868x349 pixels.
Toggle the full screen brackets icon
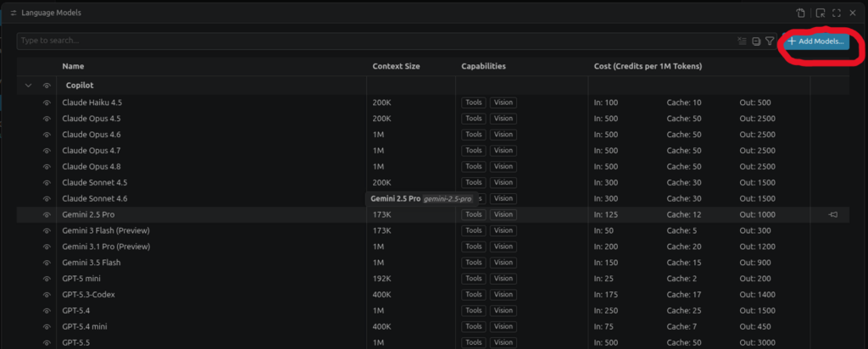(x=837, y=13)
